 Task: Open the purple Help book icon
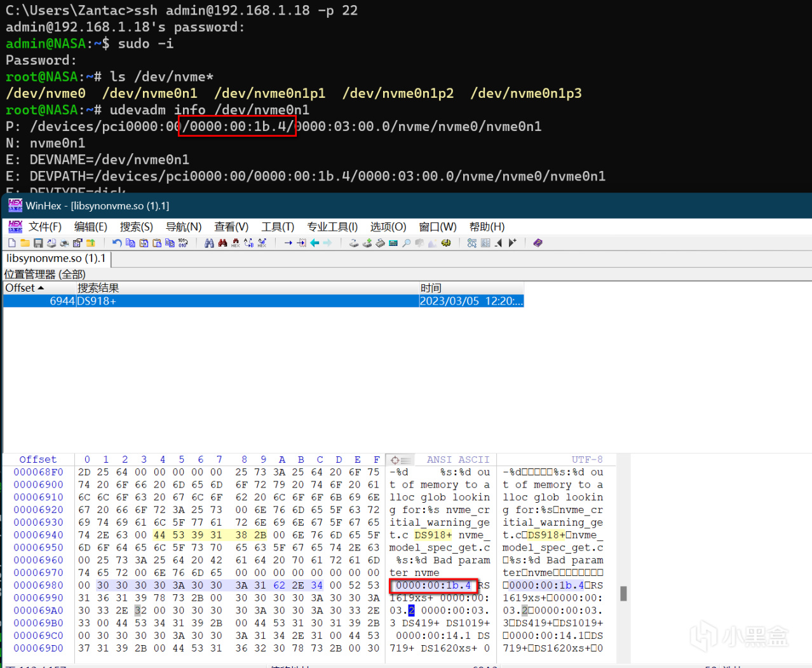coord(538,243)
